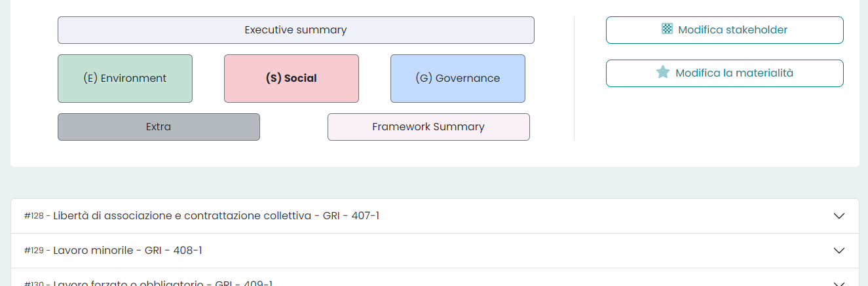This screenshot has width=868, height=286.
Task: Switch to the (G) Governance tile
Action: [x=458, y=79]
